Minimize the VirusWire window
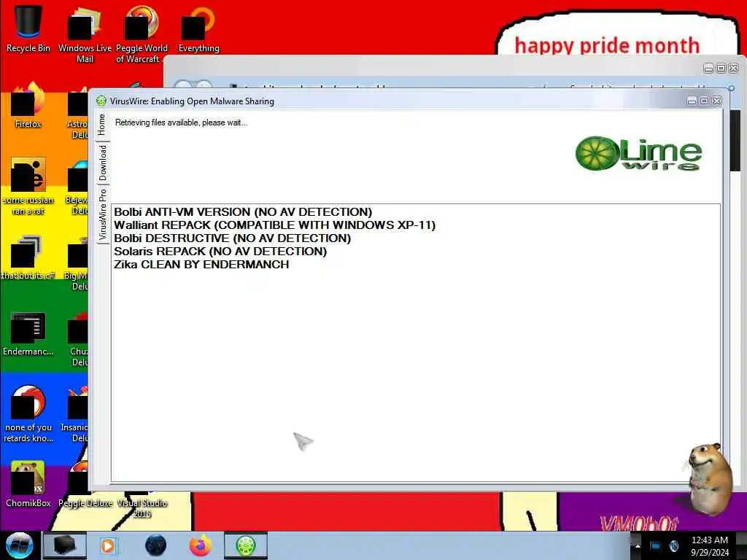 pos(692,101)
